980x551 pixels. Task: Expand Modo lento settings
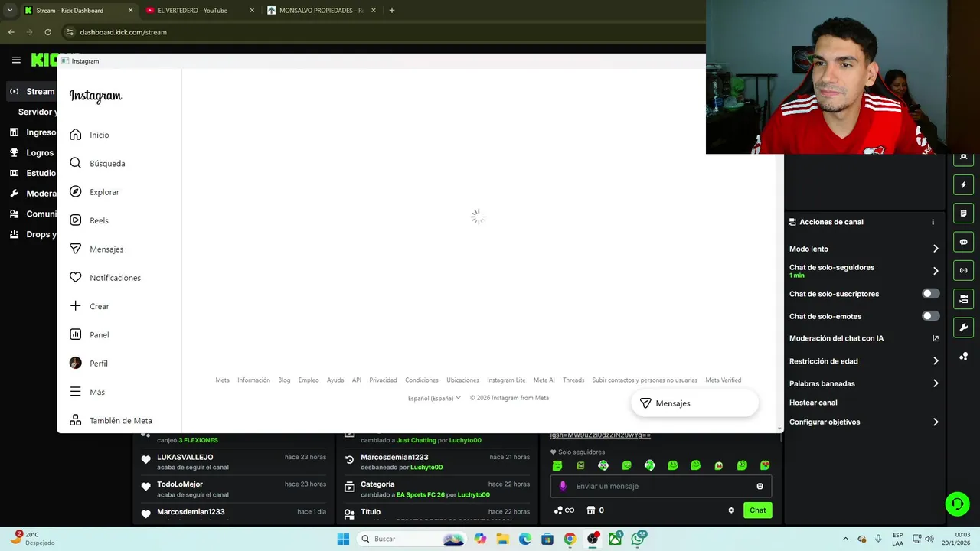pos(864,249)
